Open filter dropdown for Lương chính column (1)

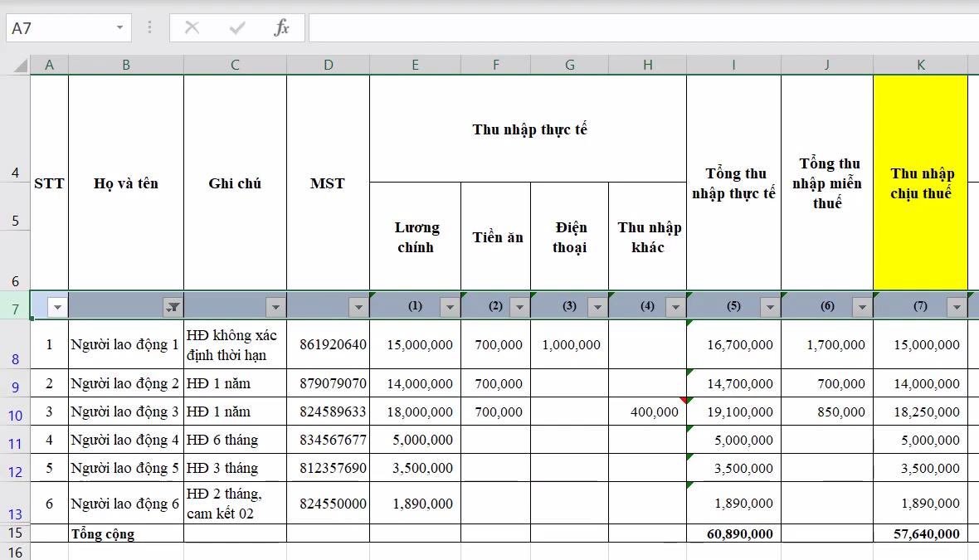450,307
